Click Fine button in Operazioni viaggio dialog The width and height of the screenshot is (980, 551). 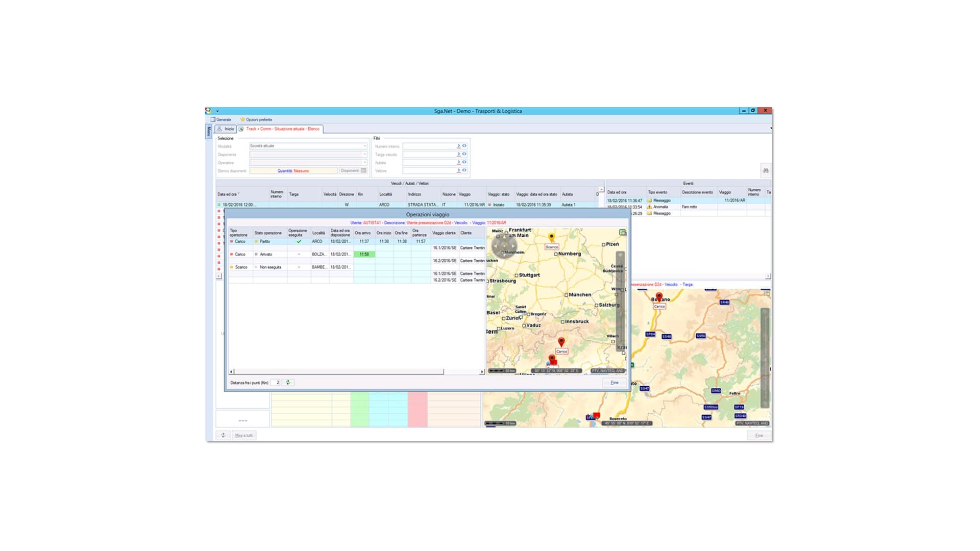[614, 383]
